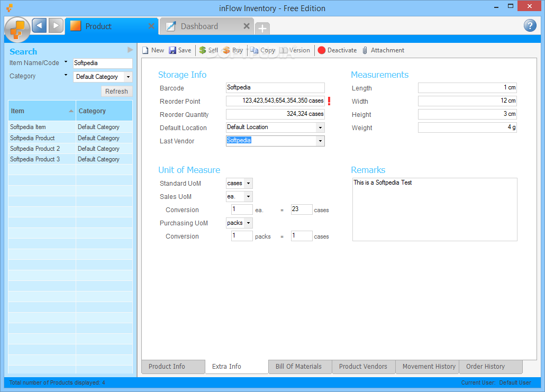Sort list by Item column header
The height and width of the screenshot is (392, 545).
(42, 111)
